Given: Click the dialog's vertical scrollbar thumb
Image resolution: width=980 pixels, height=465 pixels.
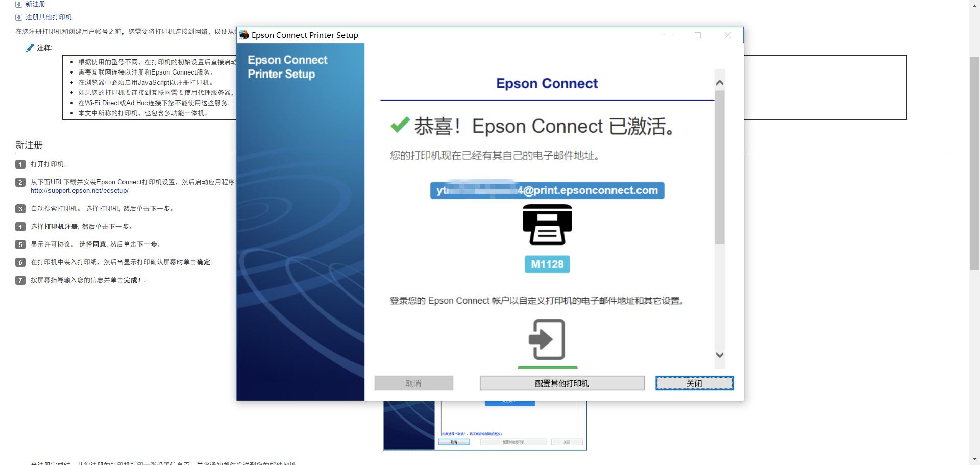Looking at the screenshot, I should pyautogui.click(x=720, y=167).
